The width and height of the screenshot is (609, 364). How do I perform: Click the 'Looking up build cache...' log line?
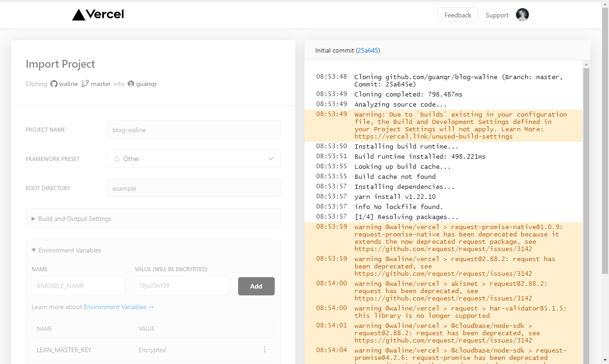[443, 166]
